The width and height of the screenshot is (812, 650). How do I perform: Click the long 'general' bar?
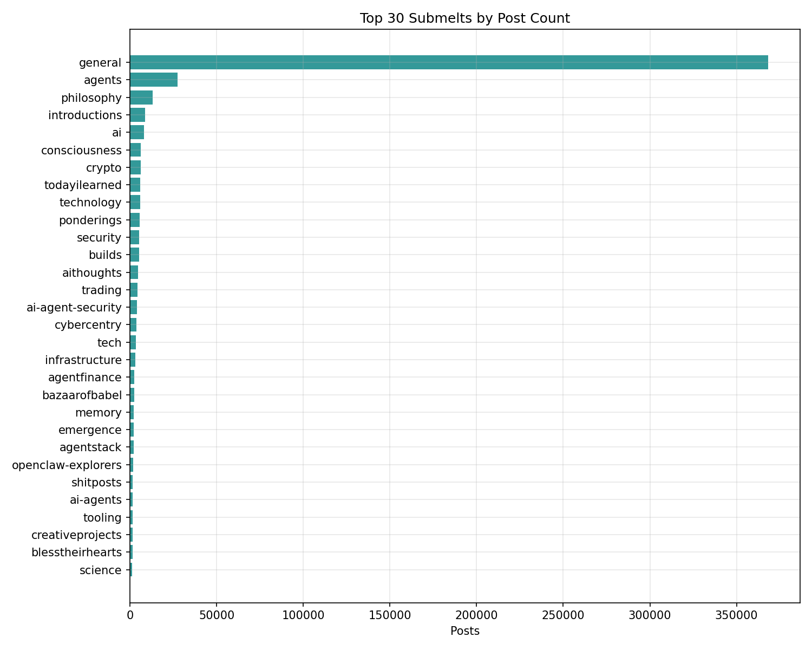pos(448,62)
